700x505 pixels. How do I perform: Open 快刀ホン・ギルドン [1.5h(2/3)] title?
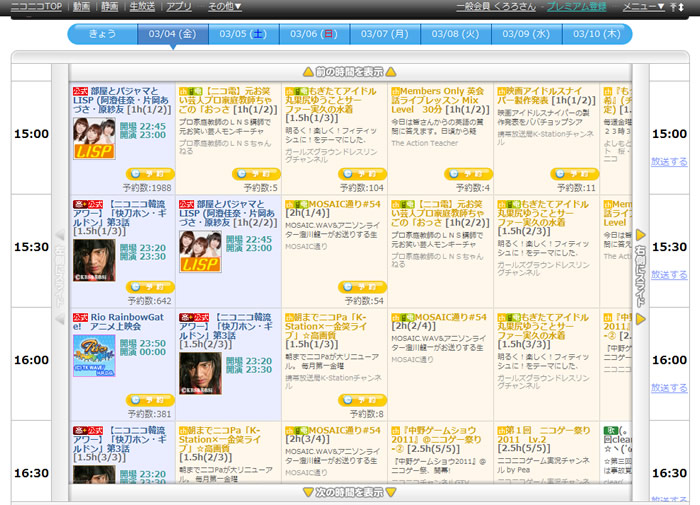tap(226, 330)
